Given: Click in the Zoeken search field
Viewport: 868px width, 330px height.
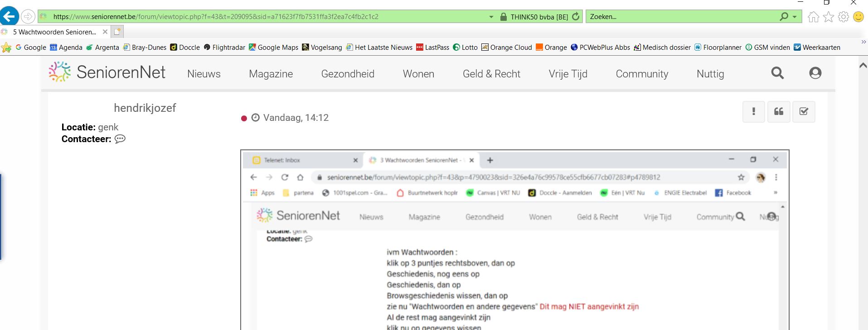Looking at the screenshot, I should click(680, 17).
